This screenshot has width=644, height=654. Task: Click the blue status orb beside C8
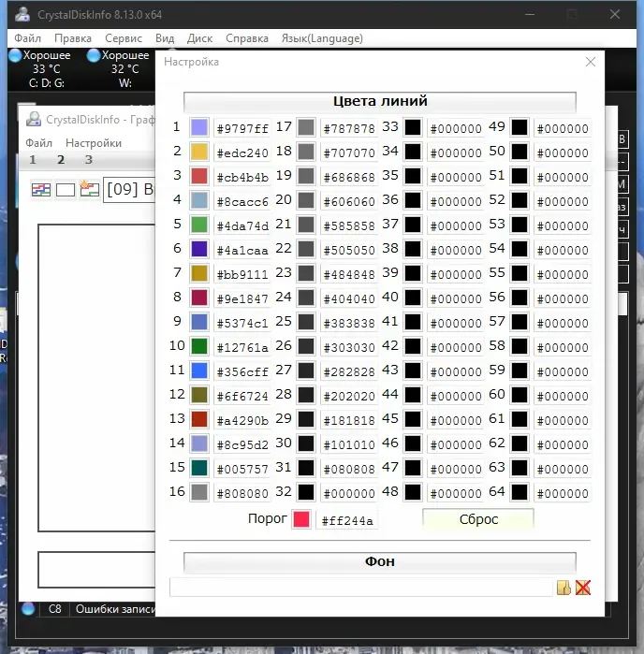coord(28,609)
